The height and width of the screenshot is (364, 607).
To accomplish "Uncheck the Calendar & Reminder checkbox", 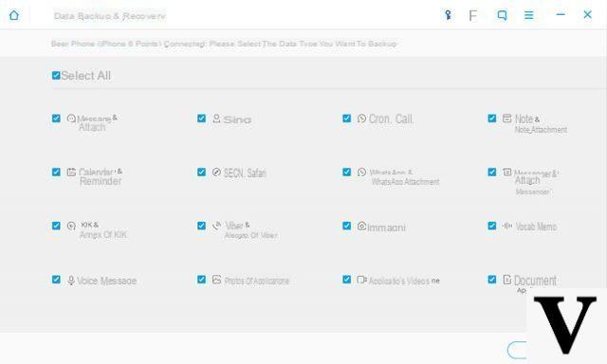I will (x=56, y=173).
